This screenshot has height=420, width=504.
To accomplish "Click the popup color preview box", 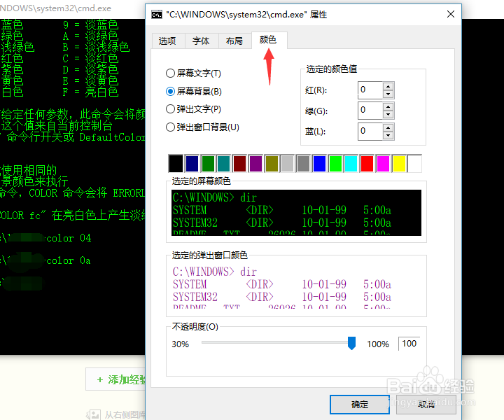I will pyautogui.click(x=296, y=286).
